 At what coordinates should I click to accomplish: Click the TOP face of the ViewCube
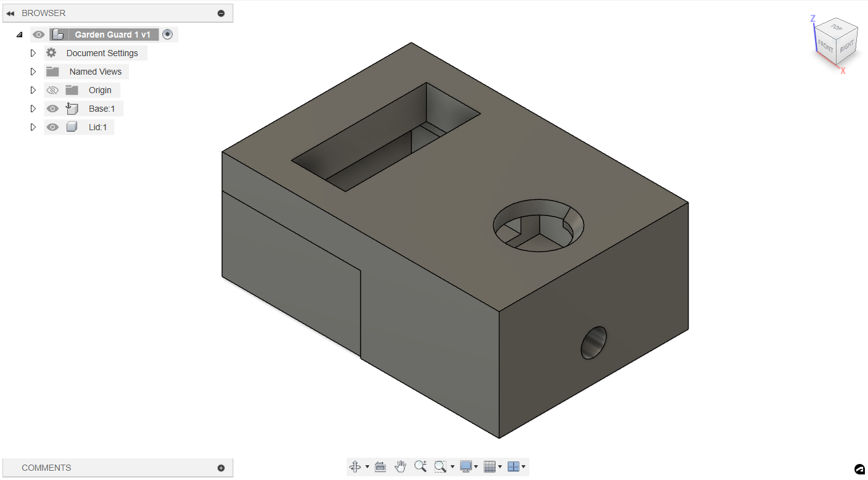[x=836, y=28]
